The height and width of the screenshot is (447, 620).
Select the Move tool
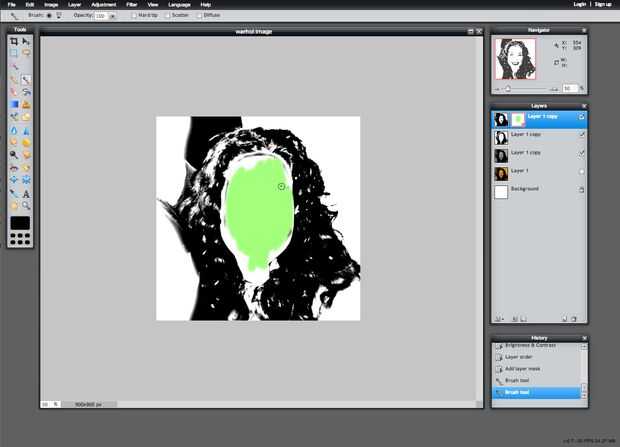[x=26, y=41]
